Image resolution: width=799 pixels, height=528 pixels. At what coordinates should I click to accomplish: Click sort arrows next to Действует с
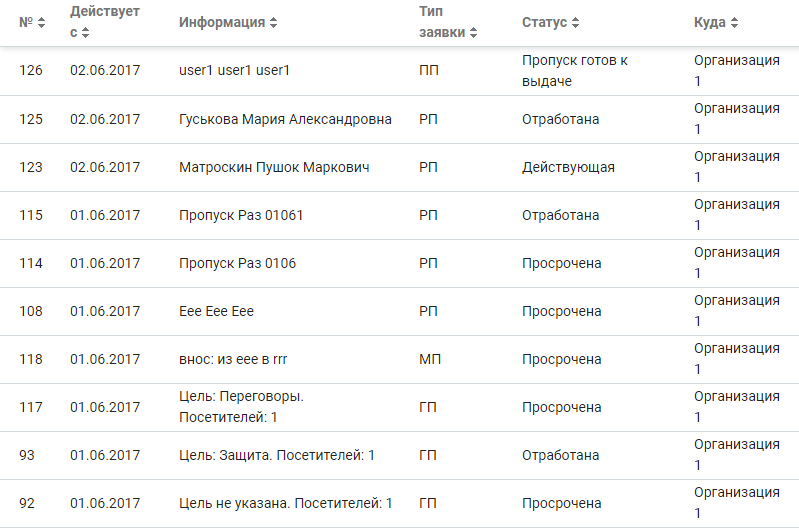(85, 33)
